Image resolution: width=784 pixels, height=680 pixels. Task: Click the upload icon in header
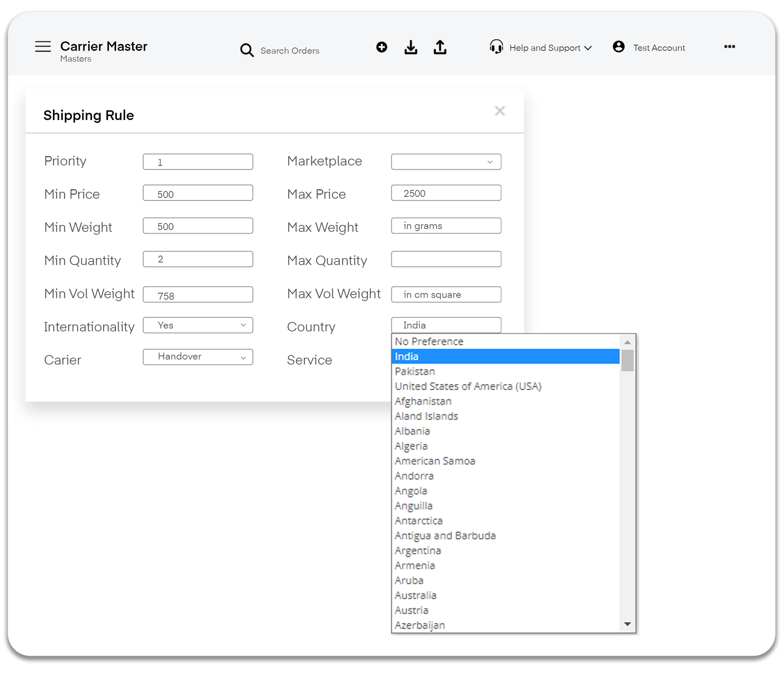(440, 47)
